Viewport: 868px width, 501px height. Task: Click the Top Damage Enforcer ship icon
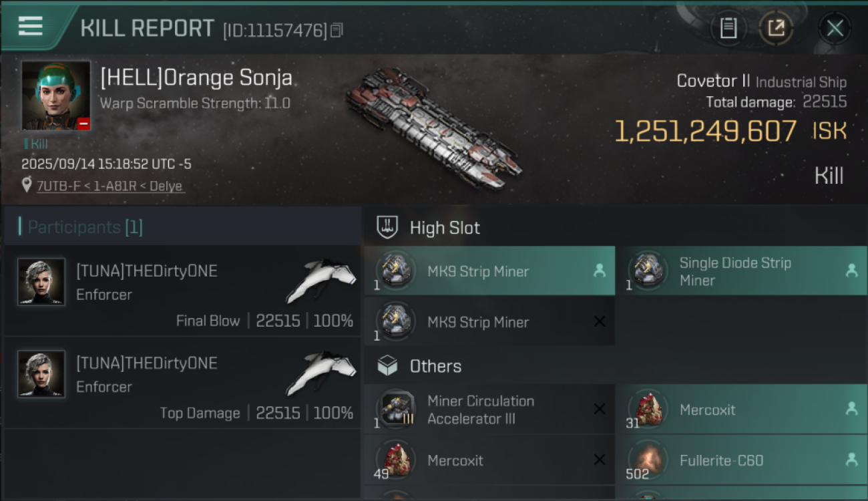pyautogui.click(x=321, y=373)
